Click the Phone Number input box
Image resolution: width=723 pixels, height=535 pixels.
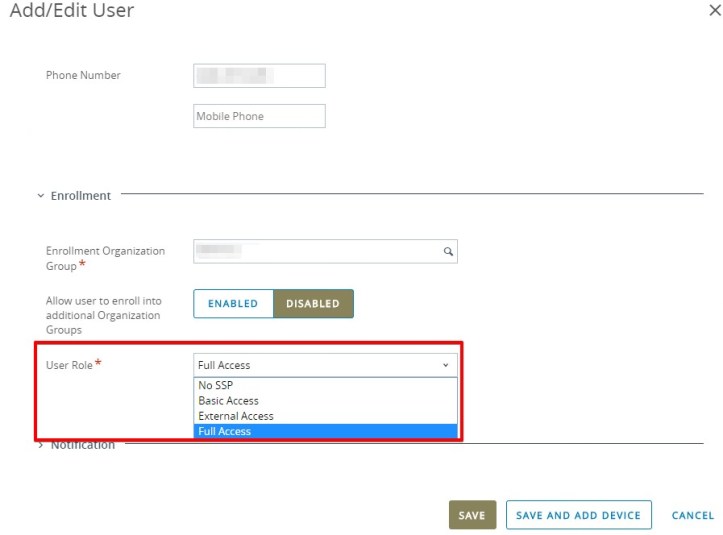pos(259,76)
